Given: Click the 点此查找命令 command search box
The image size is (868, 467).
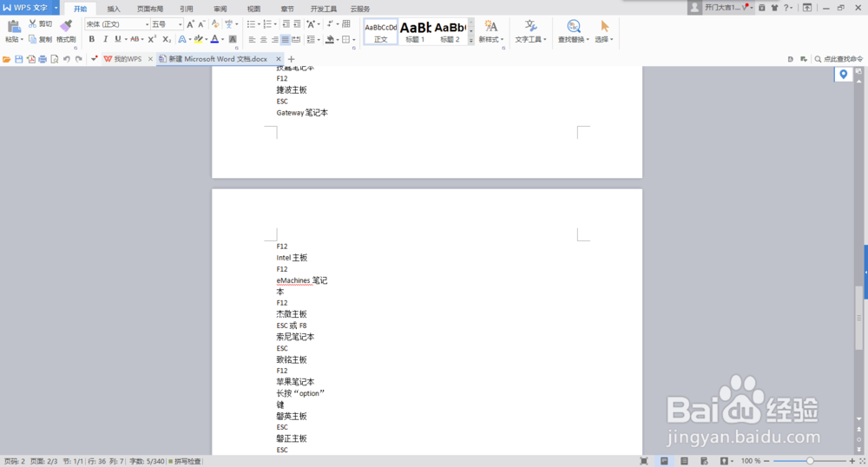Looking at the screenshot, I should (x=838, y=59).
